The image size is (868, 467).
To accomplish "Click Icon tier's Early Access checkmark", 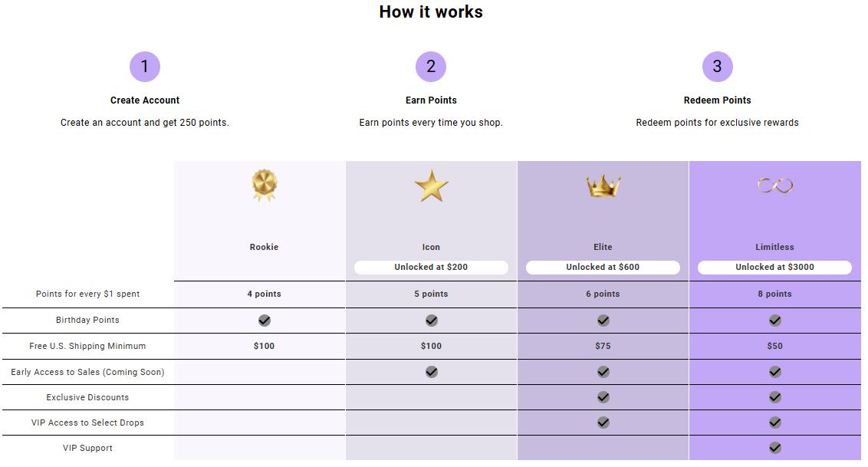I will point(431,372).
